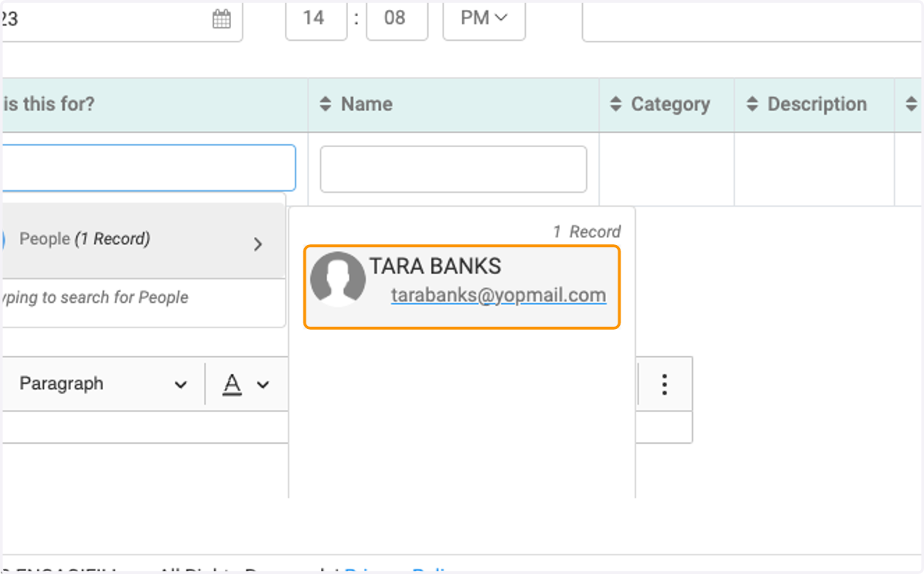The height and width of the screenshot is (574, 924).
Task: Open the Paragraph style dropdown
Action: tap(103, 384)
